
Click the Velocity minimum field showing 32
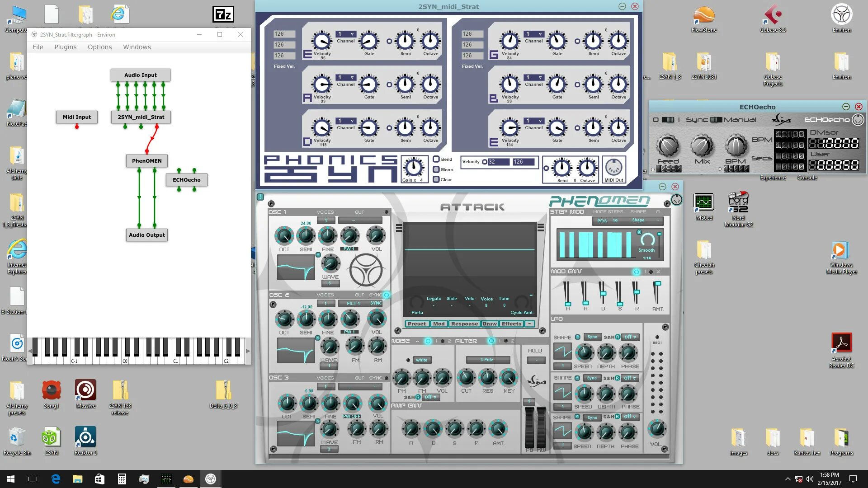coord(499,162)
